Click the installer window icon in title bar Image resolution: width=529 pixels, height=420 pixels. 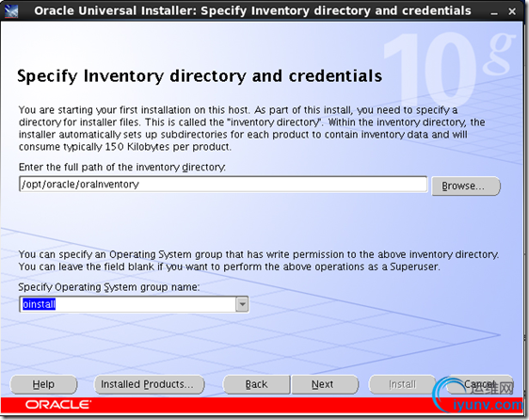[x=11, y=10]
